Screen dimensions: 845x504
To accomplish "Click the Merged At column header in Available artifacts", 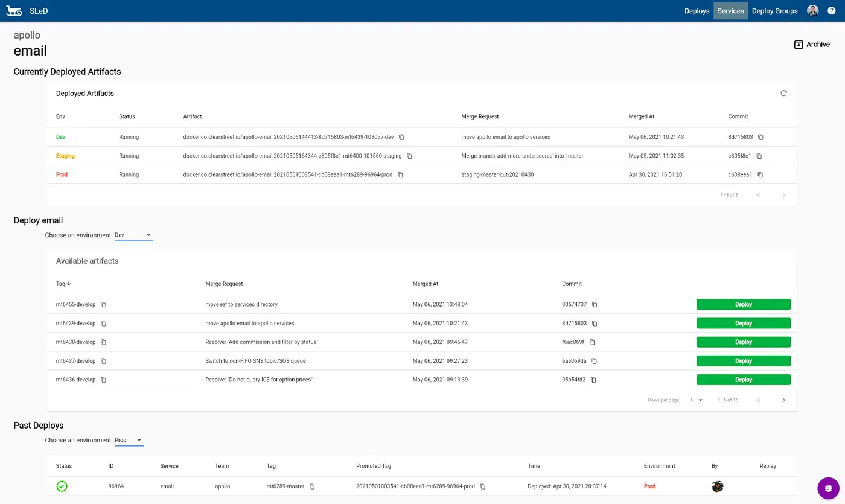I will point(426,284).
